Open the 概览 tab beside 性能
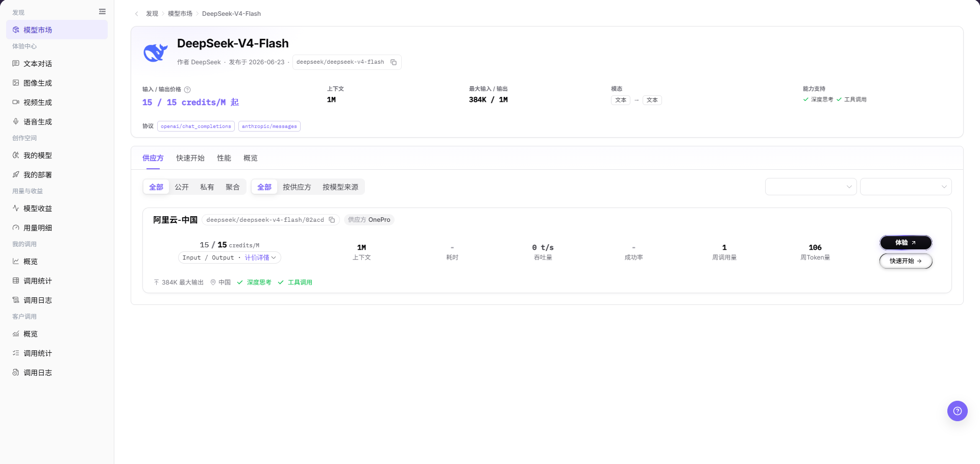This screenshot has width=980, height=464. [251, 158]
